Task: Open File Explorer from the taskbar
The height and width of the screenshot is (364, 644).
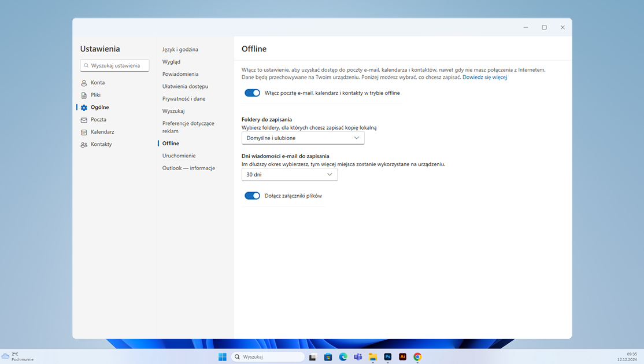Action: (372, 356)
